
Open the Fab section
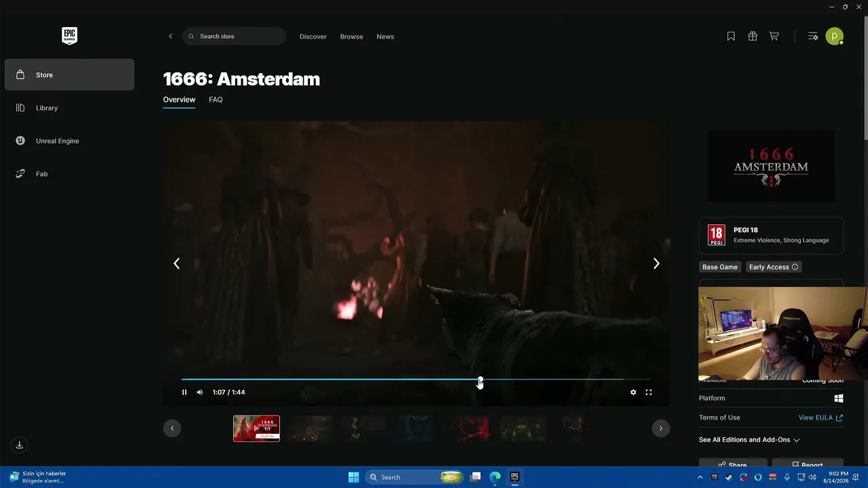pyautogui.click(x=69, y=174)
